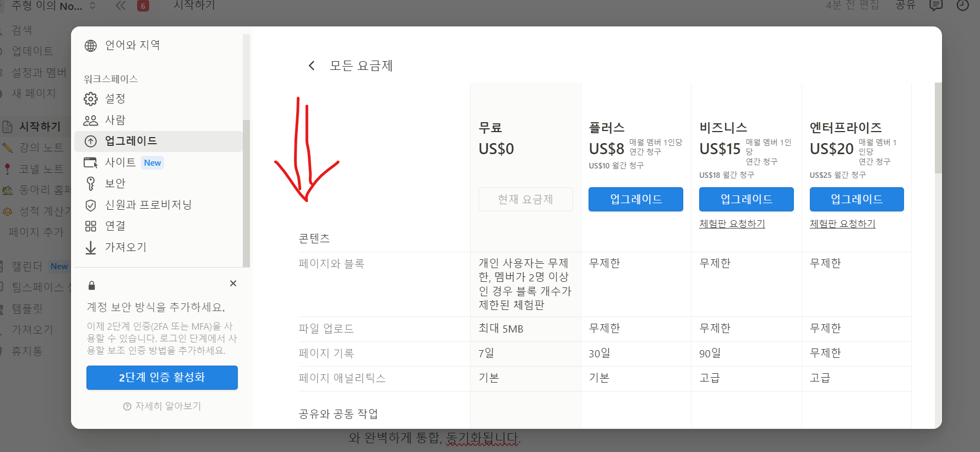Close the account security notice
This screenshot has height=452, width=980.
click(x=233, y=284)
